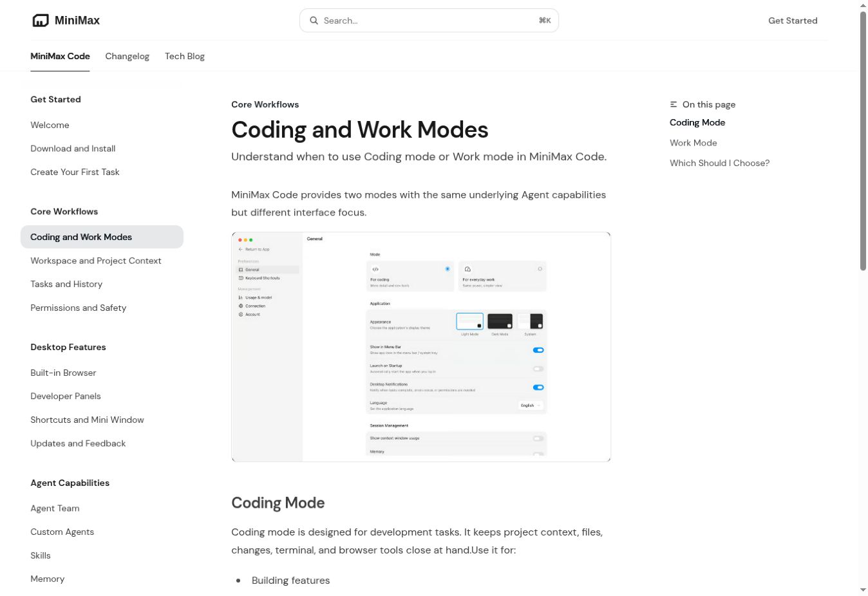The height and width of the screenshot is (596, 868).
Task: Go to Developer Panels
Action: pyautogui.click(x=66, y=396)
